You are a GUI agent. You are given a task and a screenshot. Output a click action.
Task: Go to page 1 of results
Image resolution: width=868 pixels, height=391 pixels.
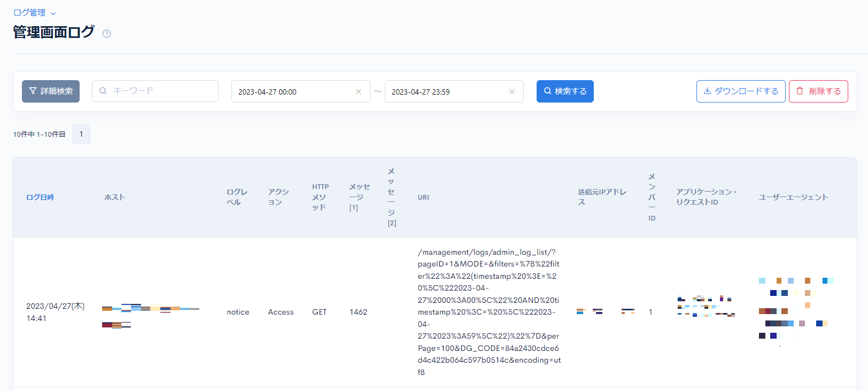[81, 134]
